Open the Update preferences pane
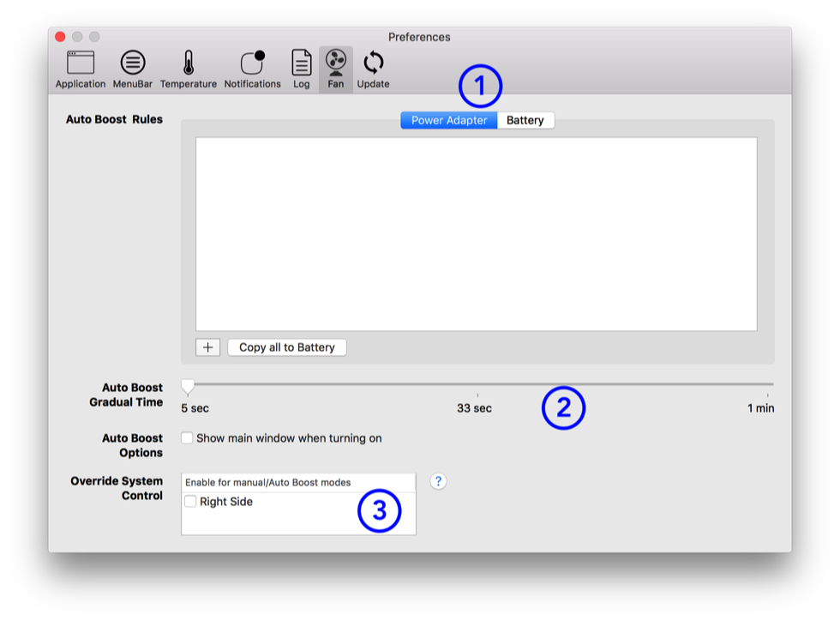The image size is (840, 621). pos(373,69)
